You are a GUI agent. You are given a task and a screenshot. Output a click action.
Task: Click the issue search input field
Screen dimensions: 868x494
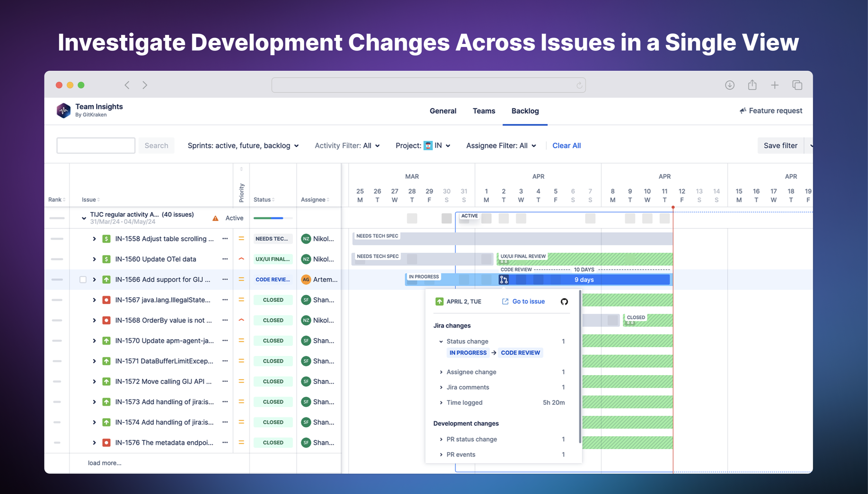tap(96, 145)
